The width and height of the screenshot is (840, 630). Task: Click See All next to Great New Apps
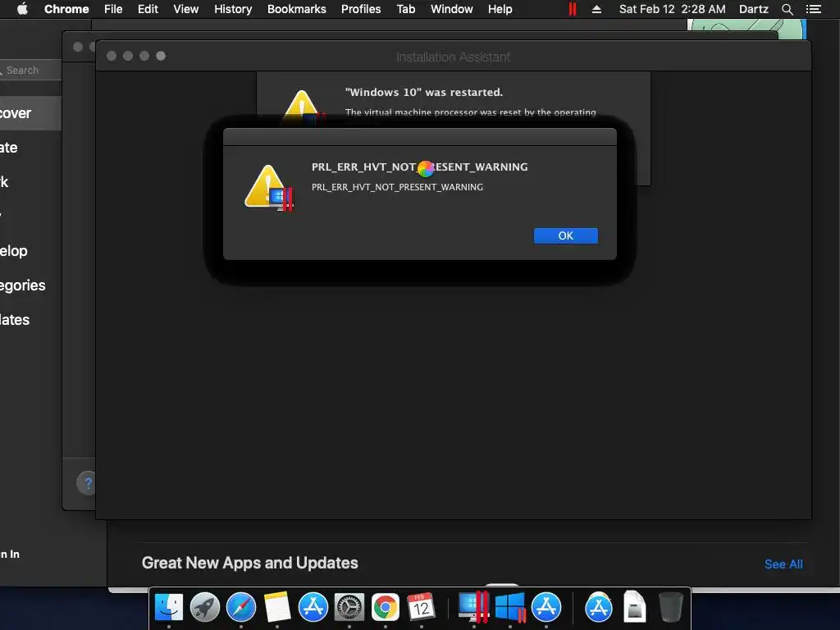pyautogui.click(x=783, y=564)
